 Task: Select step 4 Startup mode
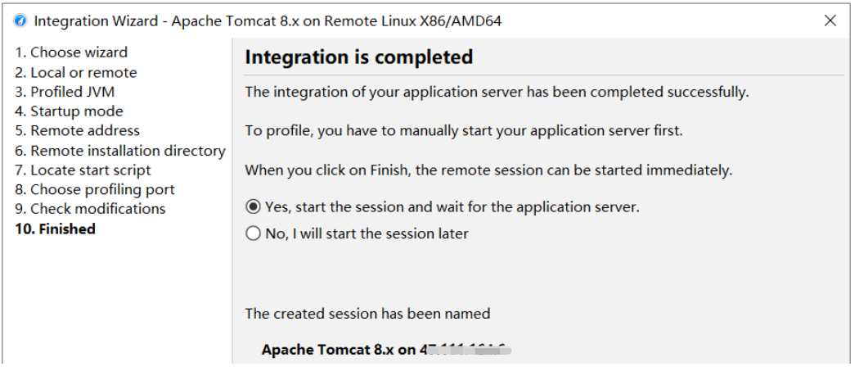coord(69,111)
